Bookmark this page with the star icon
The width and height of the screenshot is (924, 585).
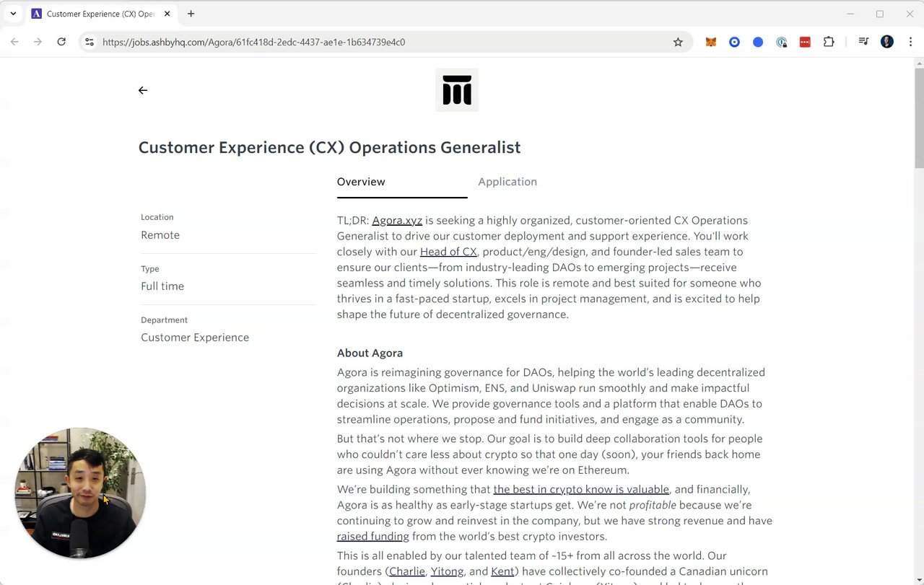pos(678,42)
